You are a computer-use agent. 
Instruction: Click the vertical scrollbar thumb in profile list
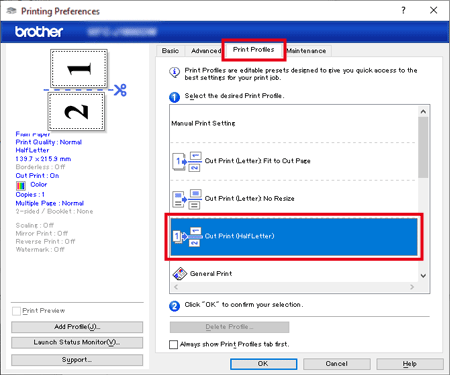pyautogui.click(x=423, y=147)
